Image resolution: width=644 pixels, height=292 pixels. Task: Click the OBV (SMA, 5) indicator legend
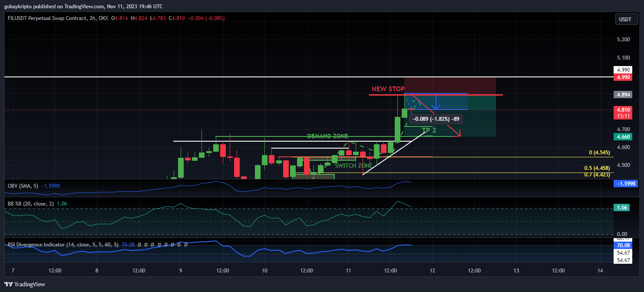(x=34, y=186)
